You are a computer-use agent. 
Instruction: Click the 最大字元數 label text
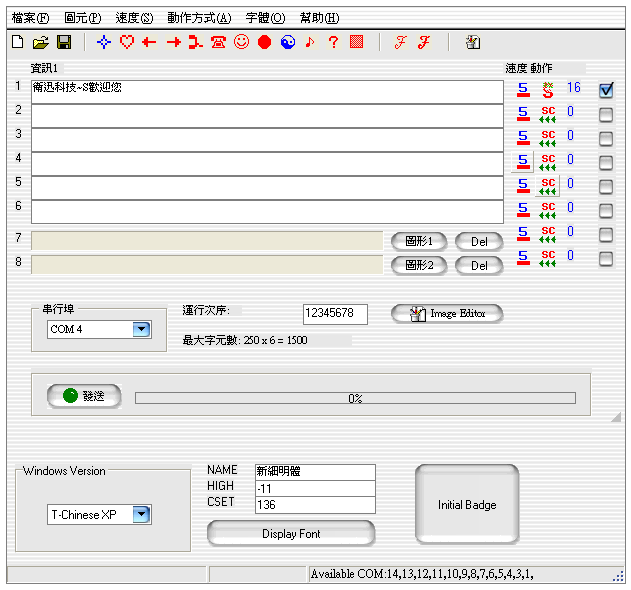tap(245, 340)
